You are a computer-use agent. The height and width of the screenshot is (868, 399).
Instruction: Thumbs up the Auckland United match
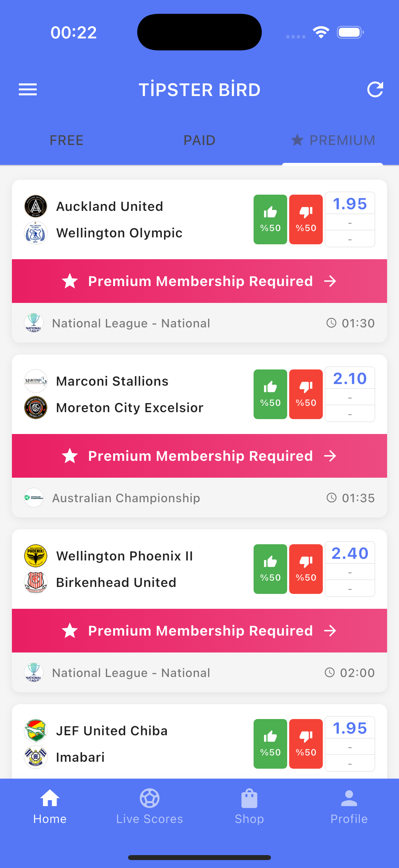270,219
